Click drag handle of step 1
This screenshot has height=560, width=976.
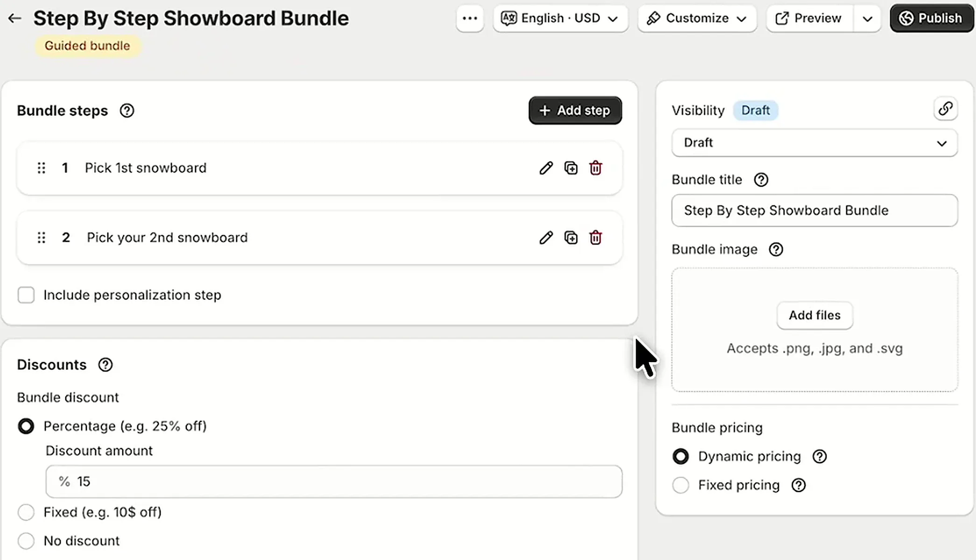click(x=42, y=168)
